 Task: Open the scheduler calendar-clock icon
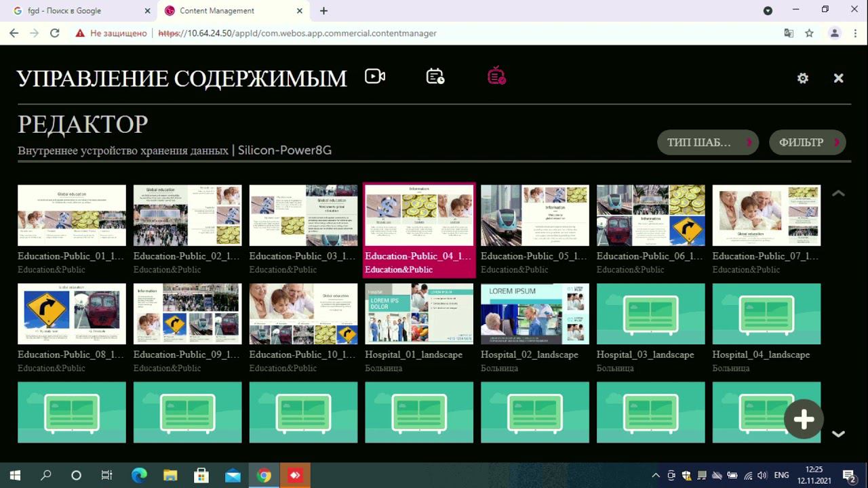pos(435,77)
